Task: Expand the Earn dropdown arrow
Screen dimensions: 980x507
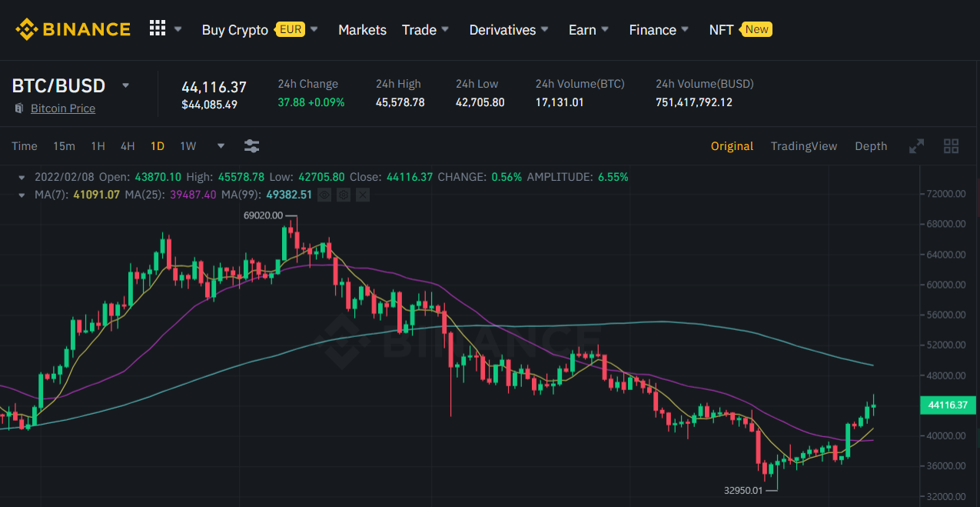Action: [605, 29]
